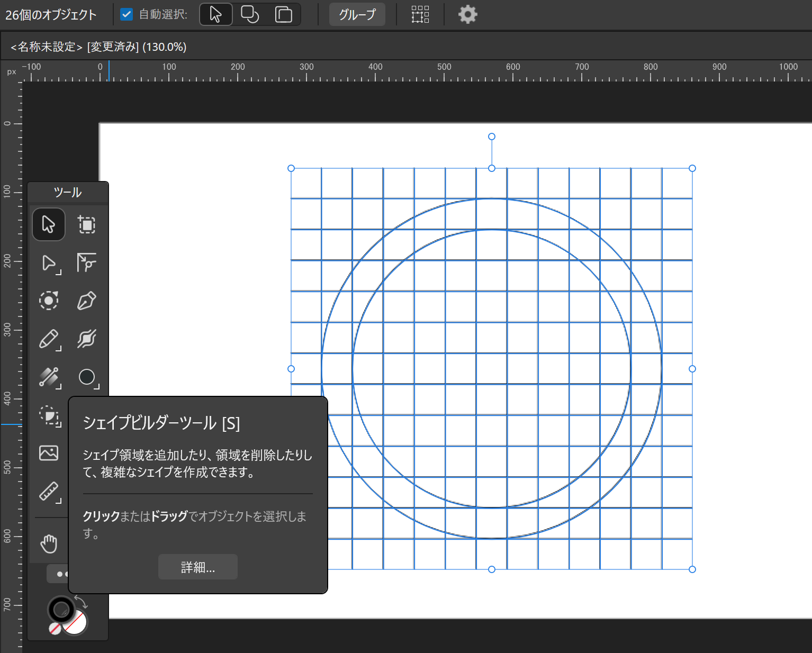
Task: Select the Artboard tool
Action: coord(87,224)
